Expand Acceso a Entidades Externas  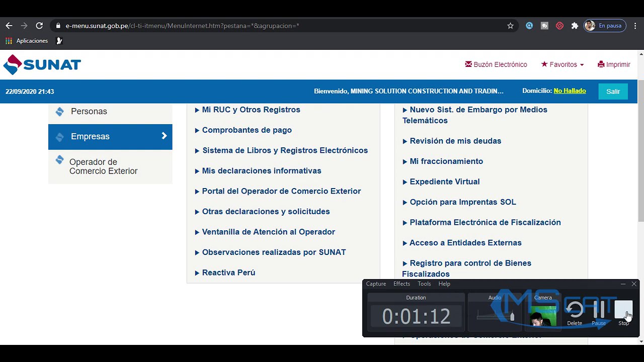tap(462, 243)
